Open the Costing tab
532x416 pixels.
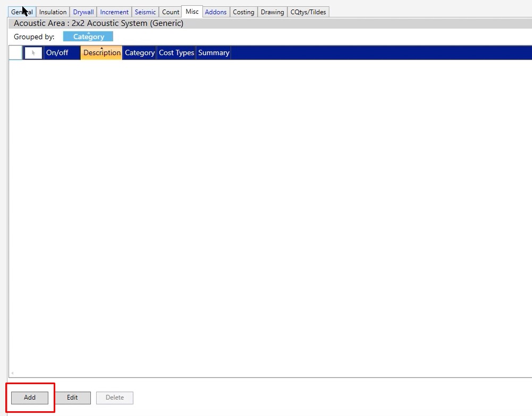pyautogui.click(x=243, y=12)
